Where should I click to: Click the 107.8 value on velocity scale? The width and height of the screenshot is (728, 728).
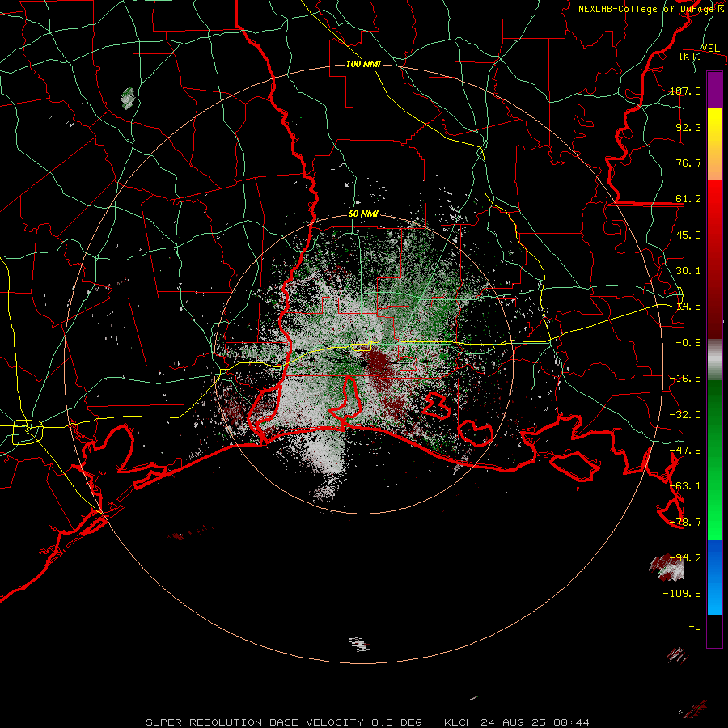pyautogui.click(x=685, y=91)
